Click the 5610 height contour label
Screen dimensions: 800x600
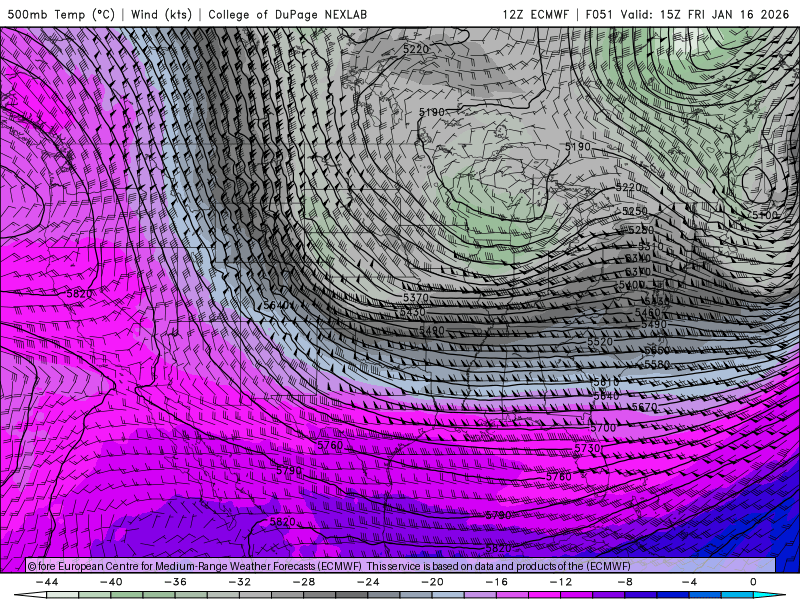(x=604, y=382)
